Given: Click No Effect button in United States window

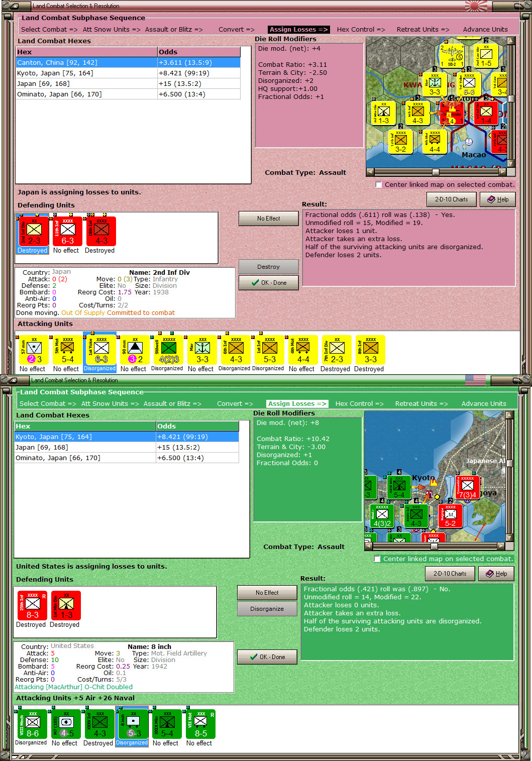Looking at the screenshot, I should 267,593.
